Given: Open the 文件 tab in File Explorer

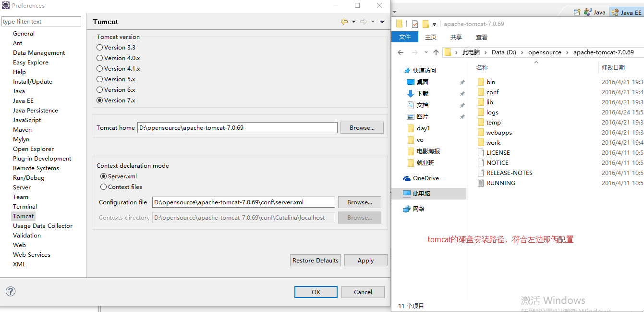Looking at the screenshot, I should point(405,37).
